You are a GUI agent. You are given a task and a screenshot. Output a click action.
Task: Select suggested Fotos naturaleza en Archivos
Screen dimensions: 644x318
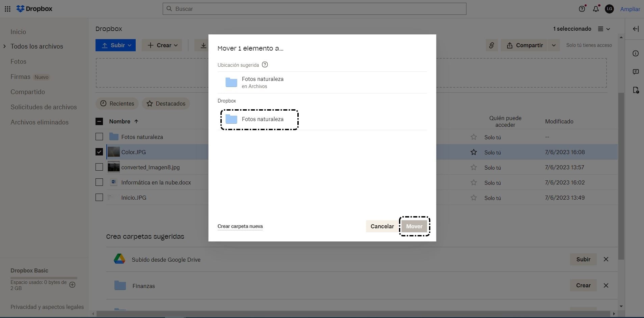[x=322, y=82]
